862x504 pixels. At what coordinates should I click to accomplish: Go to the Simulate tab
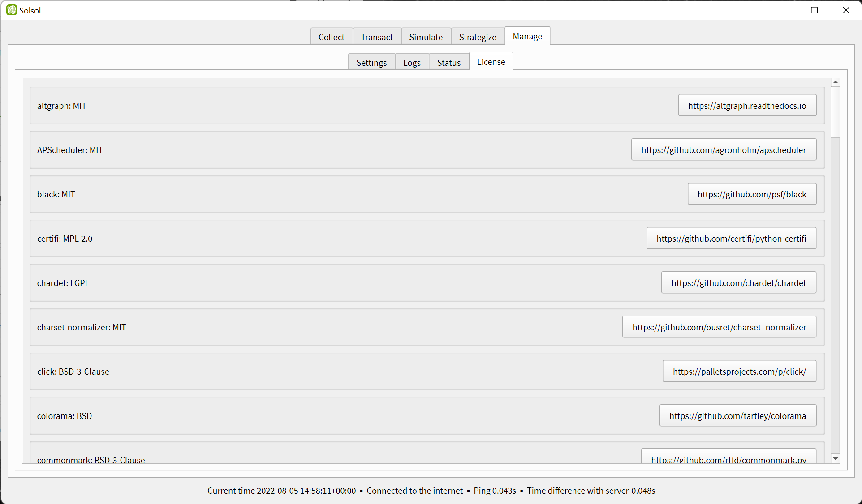pos(426,37)
